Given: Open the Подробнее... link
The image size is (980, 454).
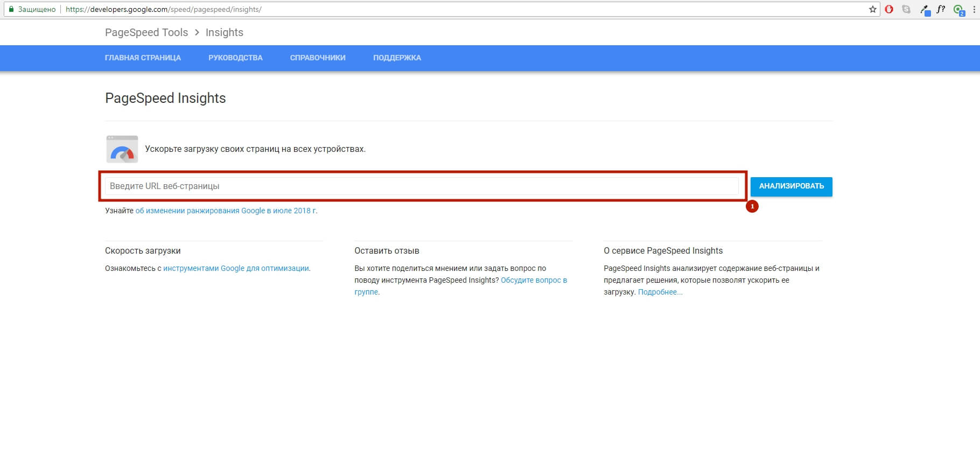Looking at the screenshot, I should click(x=660, y=292).
